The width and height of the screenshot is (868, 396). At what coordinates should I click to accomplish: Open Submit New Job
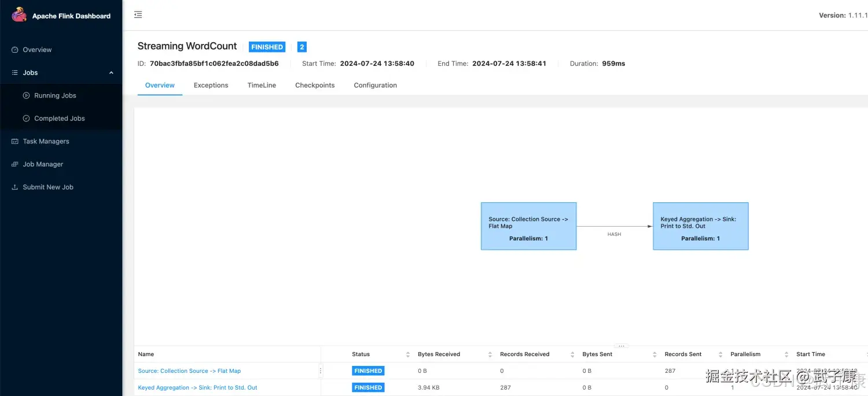click(48, 187)
